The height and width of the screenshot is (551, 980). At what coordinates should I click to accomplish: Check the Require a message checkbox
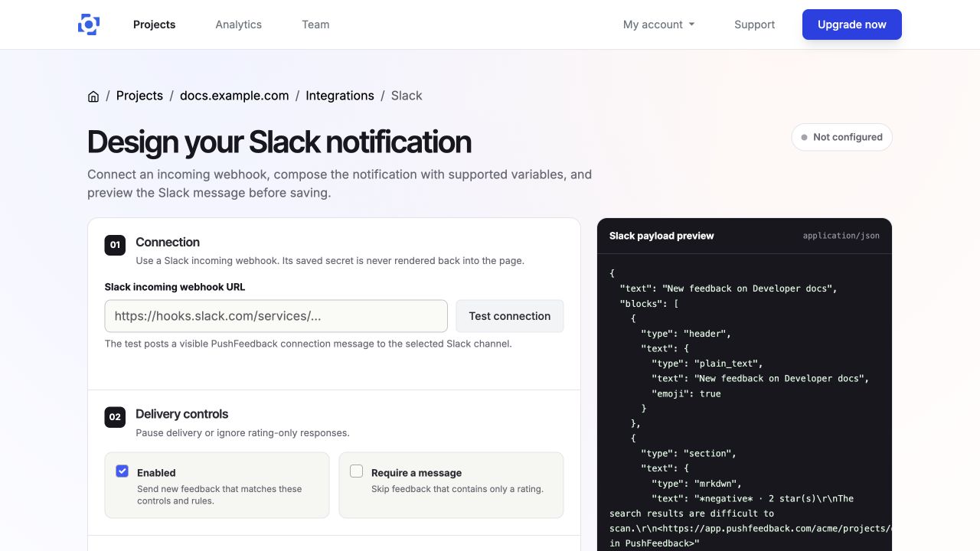pos(356,471)
